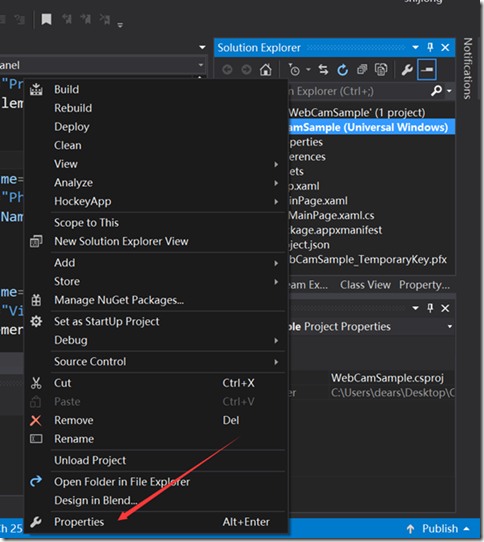
Task: Click the wrench icon next to Properties
Action: click(x=36, y=522)
